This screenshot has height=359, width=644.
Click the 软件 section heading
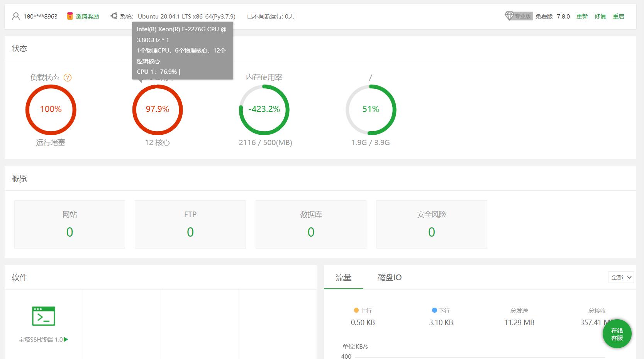point(20,278)
